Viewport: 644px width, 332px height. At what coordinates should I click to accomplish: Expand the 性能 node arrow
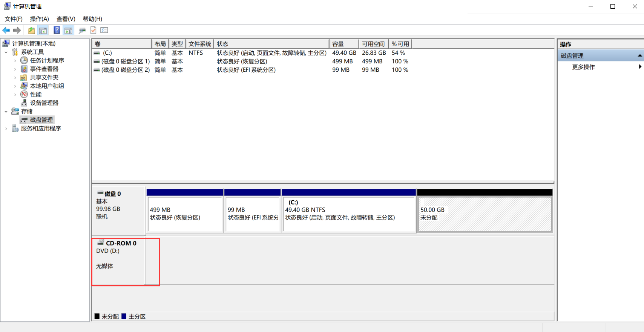pos(15,94)
